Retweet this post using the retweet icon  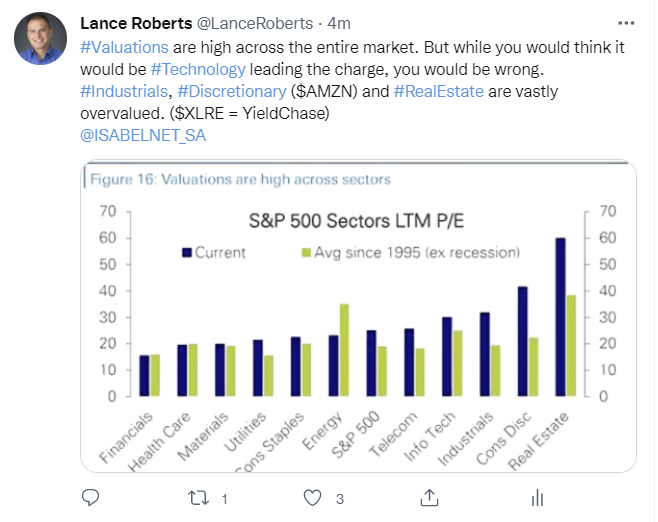198,498
